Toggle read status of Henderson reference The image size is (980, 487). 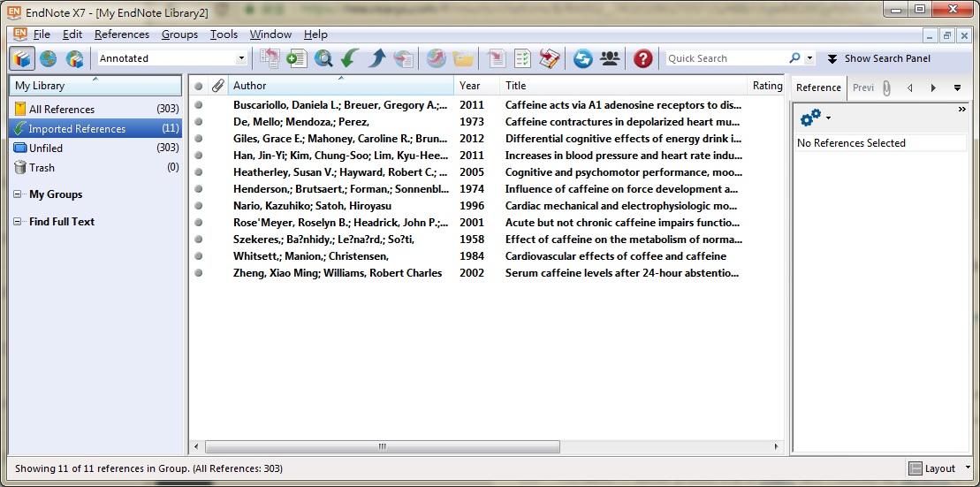click(198, 189)
